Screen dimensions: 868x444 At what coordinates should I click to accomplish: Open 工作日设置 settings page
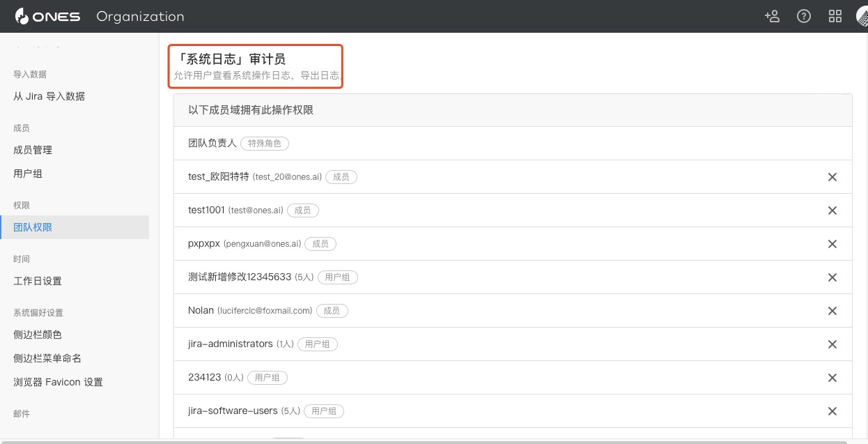pyautogui.click(x=38, y=281)
